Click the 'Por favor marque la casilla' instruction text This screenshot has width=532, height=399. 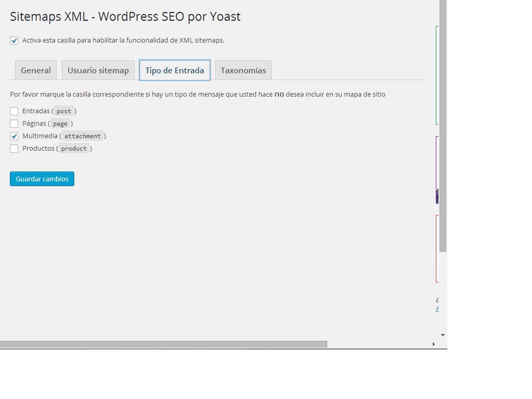click(197, 95)
